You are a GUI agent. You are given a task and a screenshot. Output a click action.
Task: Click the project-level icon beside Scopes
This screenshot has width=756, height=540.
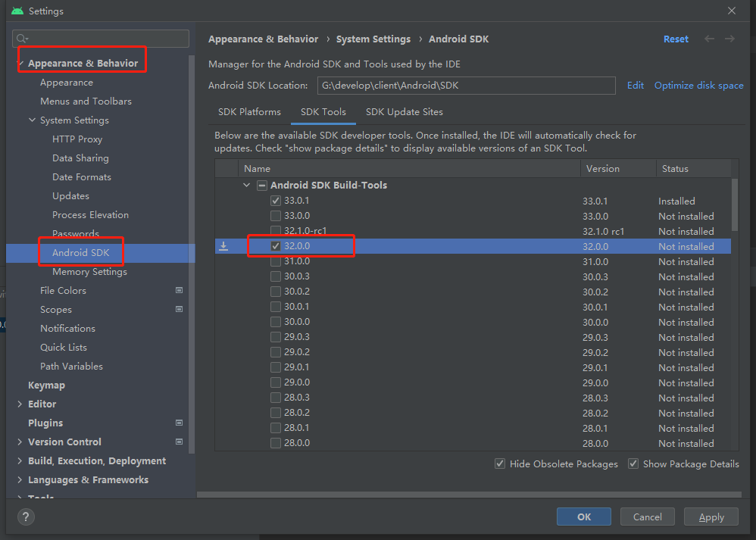(x=180, y=309)
